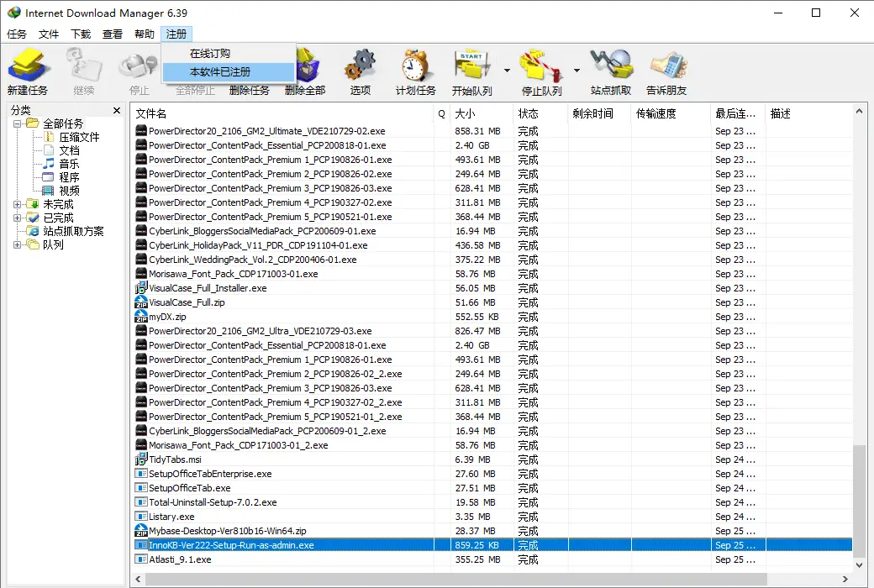
Task: Select 站点抓取方案 in category tree
Action: pos(73,231)
